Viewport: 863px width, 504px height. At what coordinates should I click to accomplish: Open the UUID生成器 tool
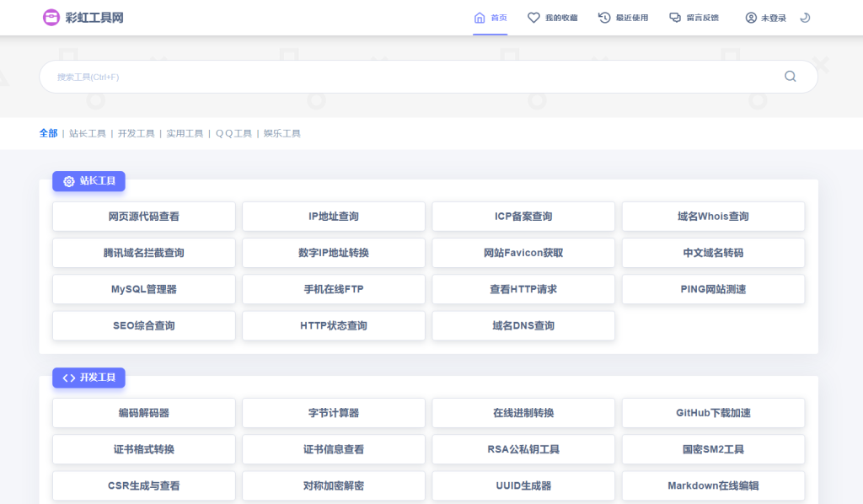pyautogui.click(x=523, y=485)
